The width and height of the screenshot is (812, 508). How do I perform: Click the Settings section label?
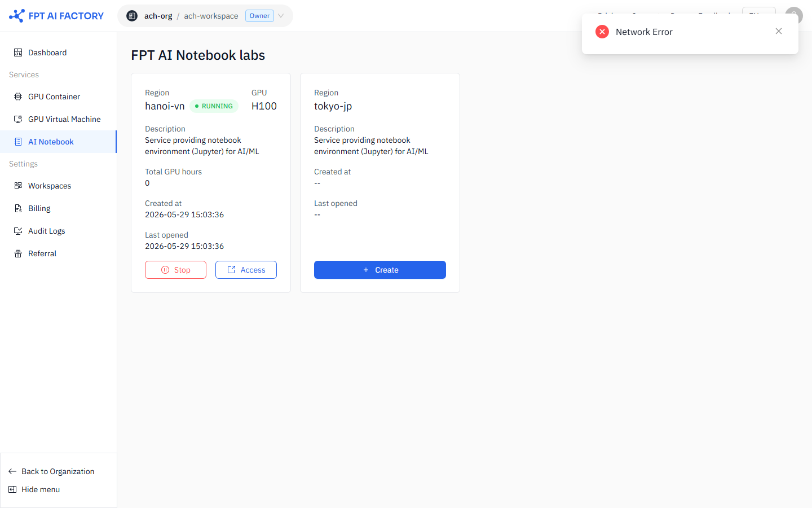pyautogui.click(x=23, y=164)
